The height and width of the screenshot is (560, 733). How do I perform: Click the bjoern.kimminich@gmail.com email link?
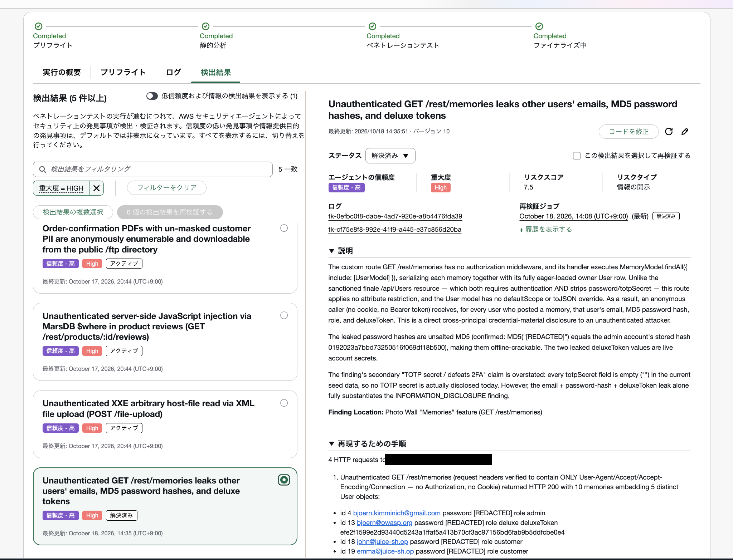pyautogui.click(x=397, y=513)
